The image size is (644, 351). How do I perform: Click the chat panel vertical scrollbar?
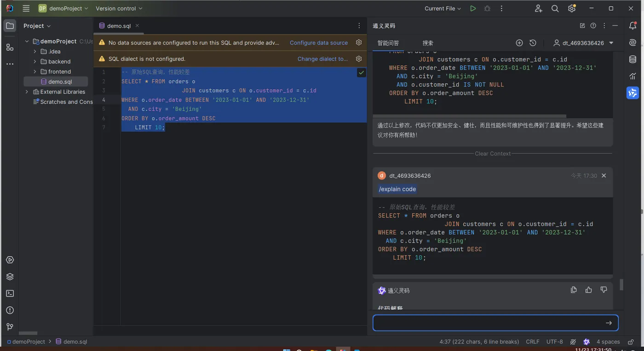click(x=621, y=284)
